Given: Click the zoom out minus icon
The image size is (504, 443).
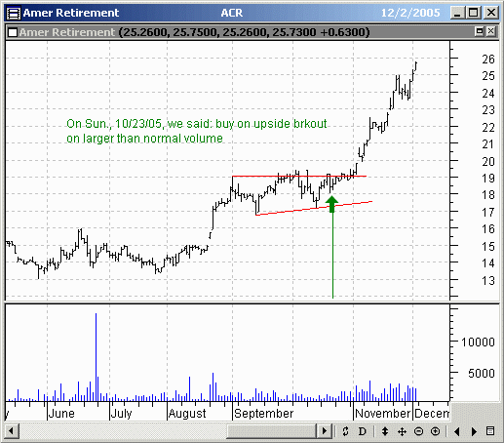Looking at the screenshot, I should [x=418, y=431].
